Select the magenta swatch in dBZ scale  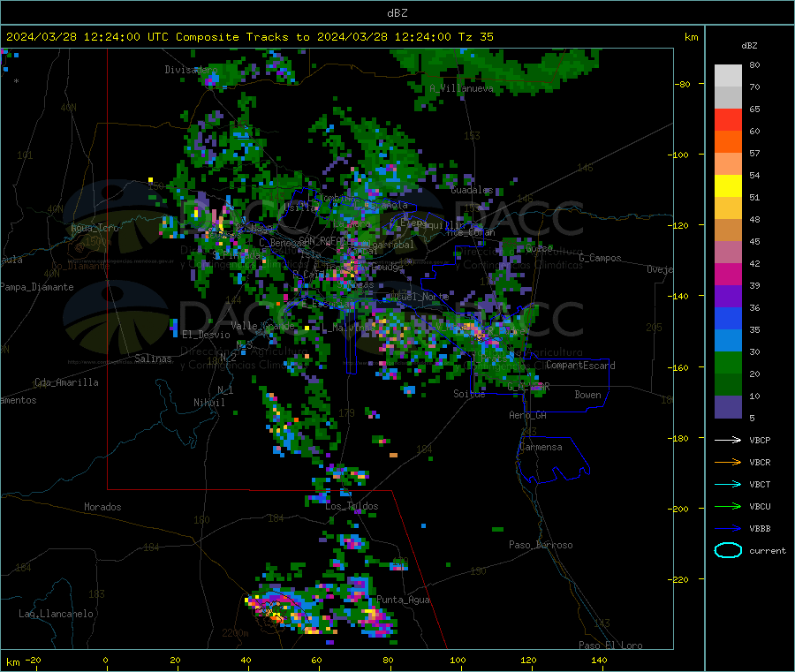pyautogui.click(x=728, y=274)
